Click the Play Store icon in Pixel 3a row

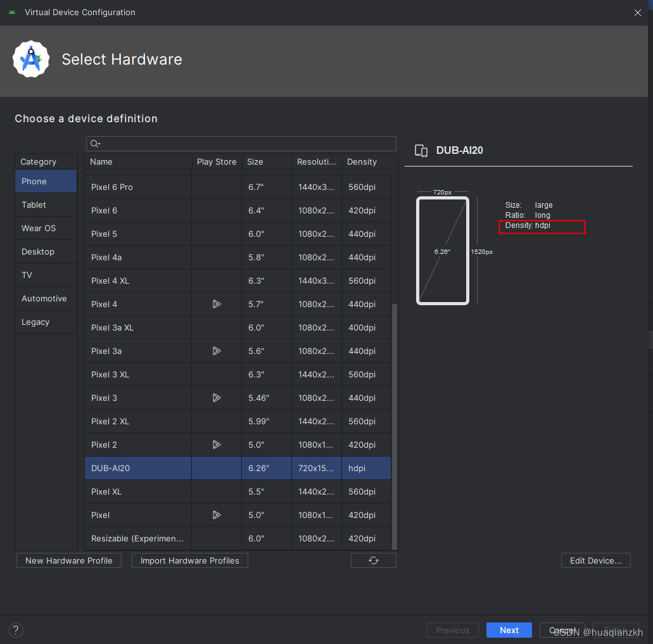point(217,351)
